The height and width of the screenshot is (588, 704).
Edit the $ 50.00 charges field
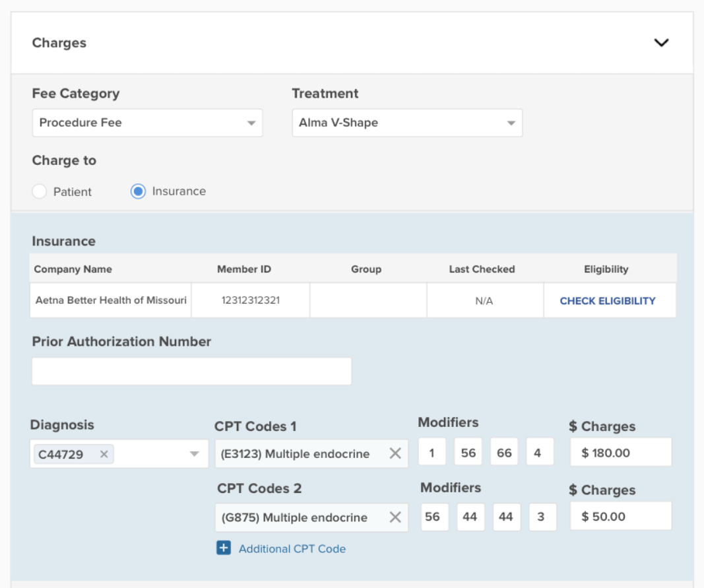click(621, 516)
